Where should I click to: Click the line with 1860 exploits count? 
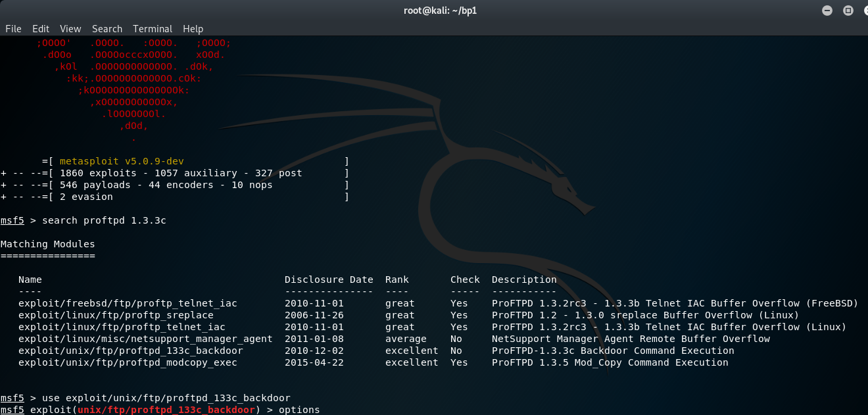click(x=175, y=173)
